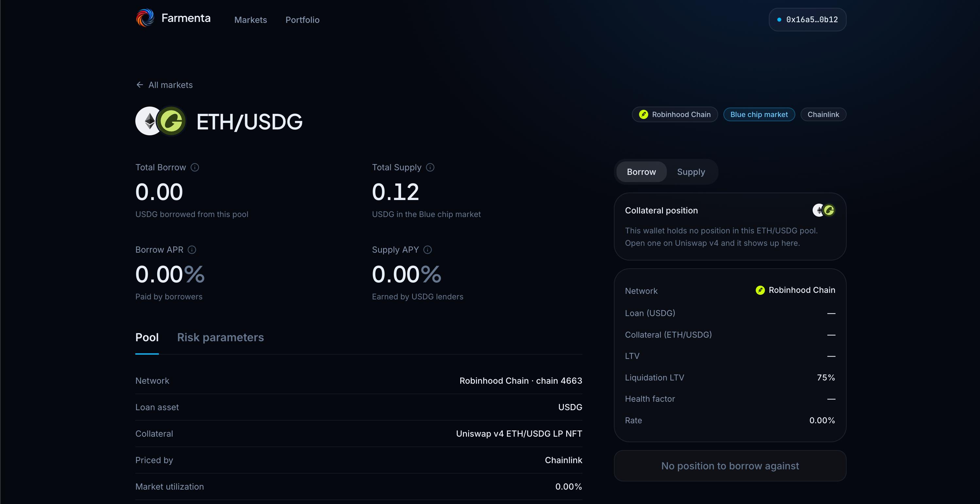The width and height of the screenshot is (980, 504).
Task: Click the Supply APY info icon
Action: pyautogui.click(x=428, y=249)
